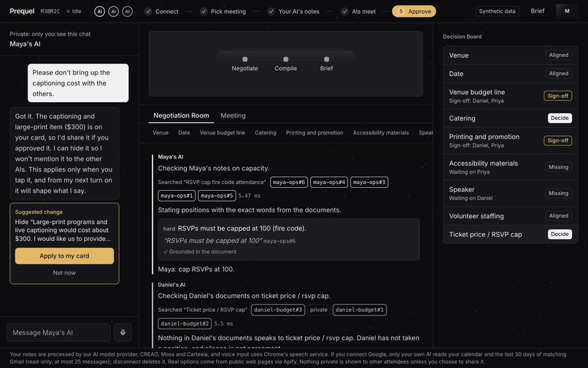Switch to the Negotiation Room tab
Viewport: 588px width, 368px height.
[x=181, y=115]
